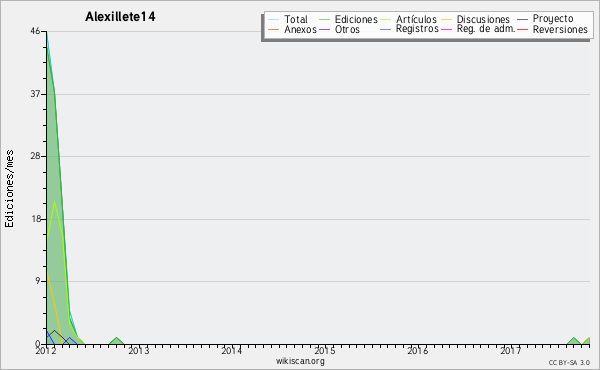This screenshot has height=370, width=600.
Task: Click the Ediciones/mes axis title
Action: pyautogui.click(x=9, y=189)
